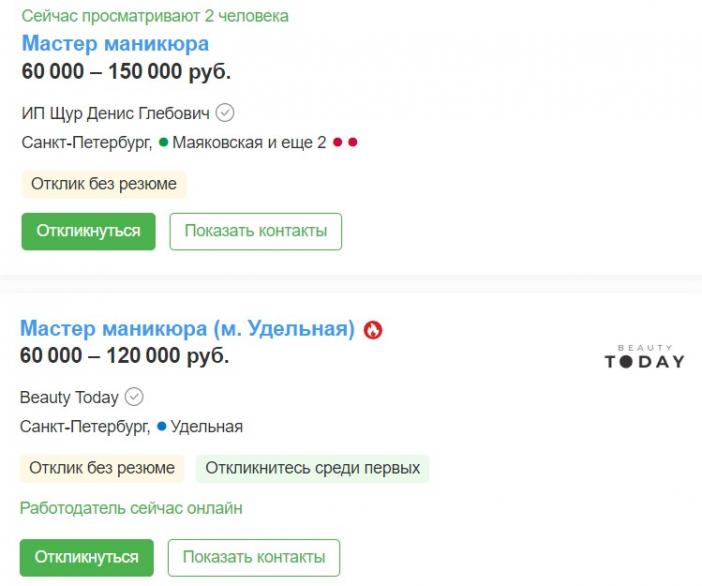Click the verified checkmark beside Beauty Today
This screenshot has width=702, height=586.
coord(134,397)
